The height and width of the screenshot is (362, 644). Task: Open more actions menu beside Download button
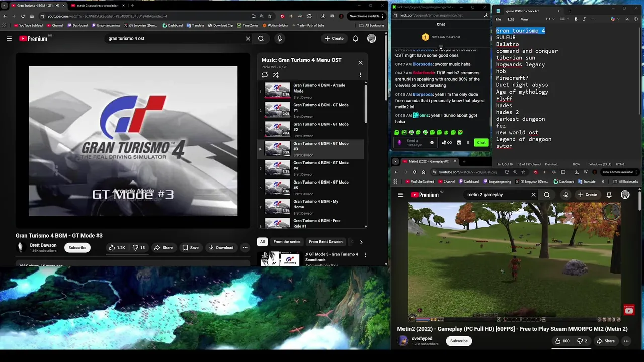point(245,248)
